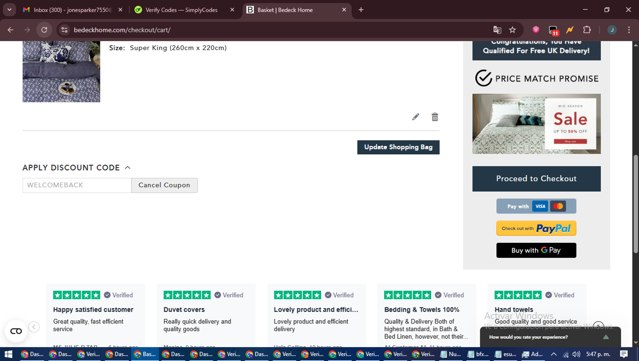Close the Verify Codes SimplyCodes tab
639x361 pixels.
tap(232, 10)
